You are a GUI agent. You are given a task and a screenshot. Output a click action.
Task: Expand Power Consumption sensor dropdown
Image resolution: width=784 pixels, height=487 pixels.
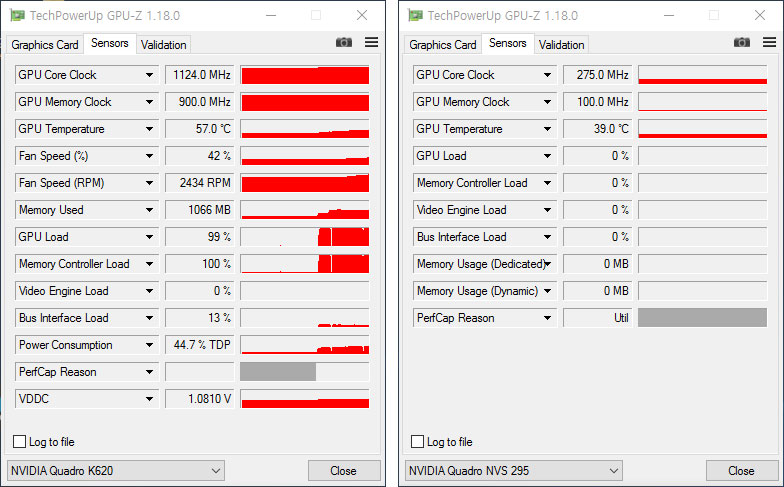click(150, 345)
